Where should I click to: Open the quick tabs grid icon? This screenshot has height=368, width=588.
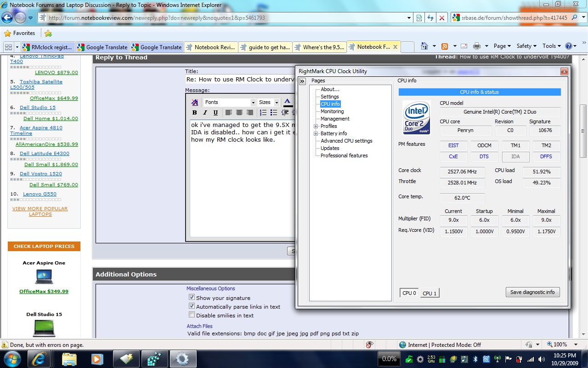(x=8, y=47)
